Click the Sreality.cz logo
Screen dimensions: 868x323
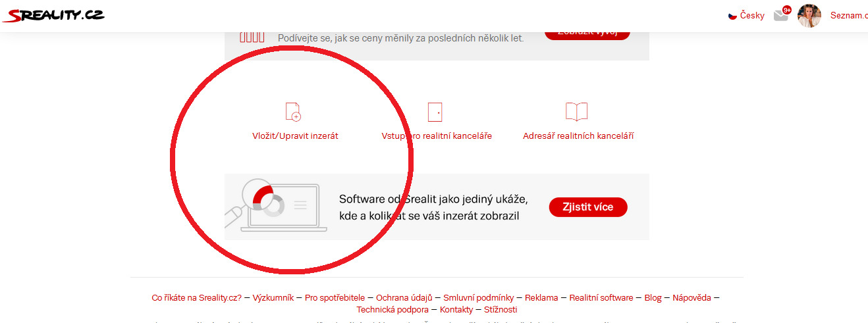[53, 16]
